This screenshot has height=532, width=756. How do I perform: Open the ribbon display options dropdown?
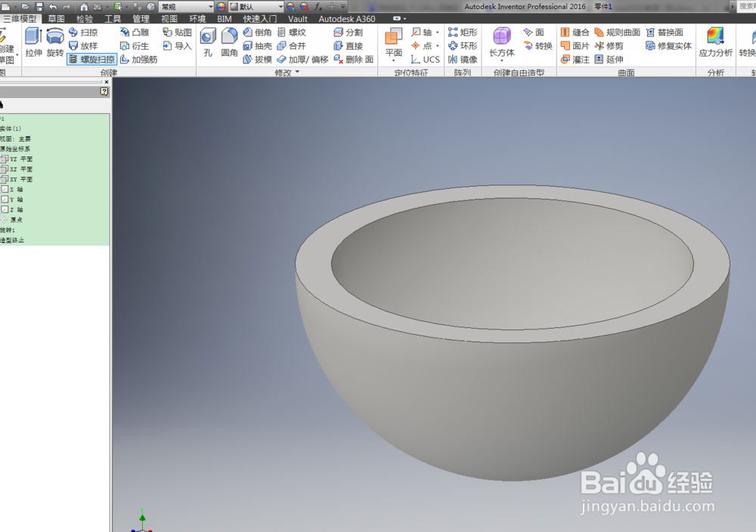point(400,19)
